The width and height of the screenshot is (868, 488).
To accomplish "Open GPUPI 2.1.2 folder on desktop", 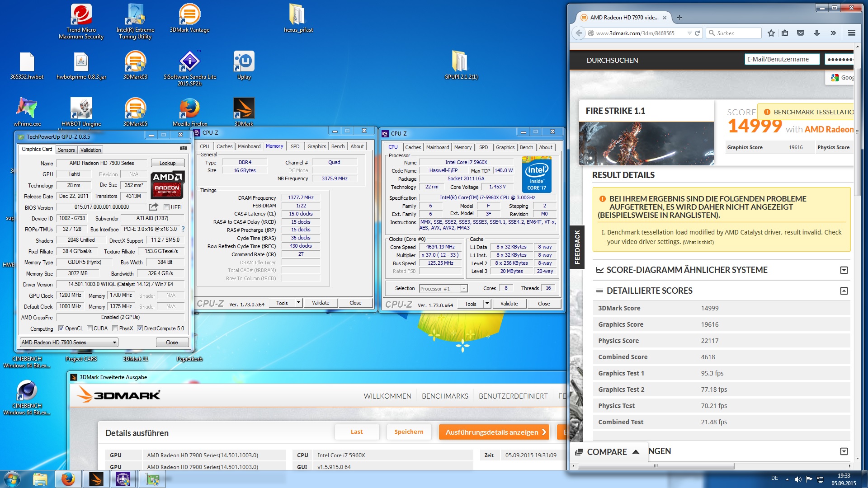I will (461, 66).
